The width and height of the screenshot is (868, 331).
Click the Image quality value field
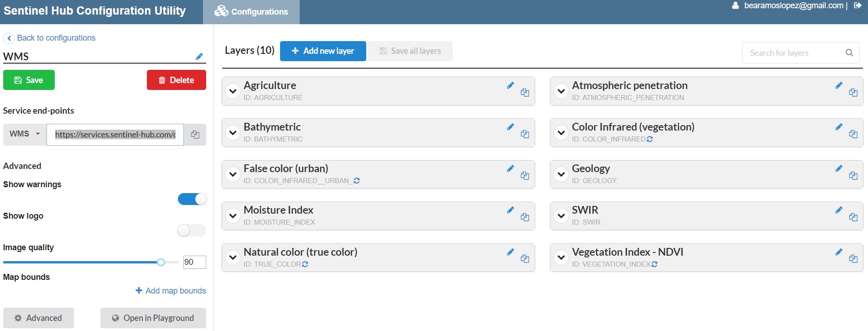(x=195, y=262)
